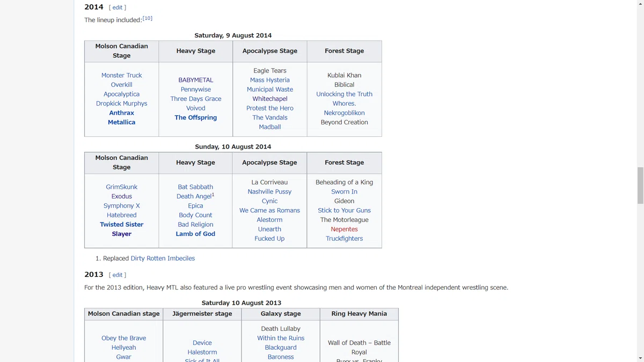Open Within the Ruins link
Viewport: 644px width, 362px height.
point(281,338)
